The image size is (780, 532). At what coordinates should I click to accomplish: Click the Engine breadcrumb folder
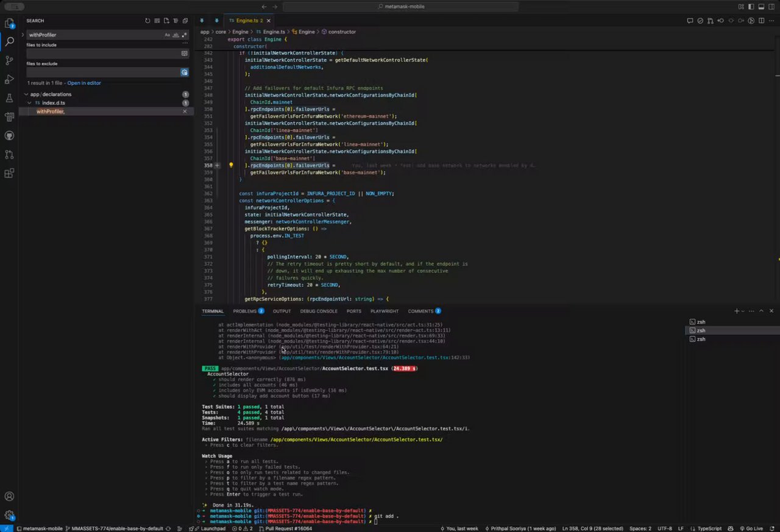240,32
